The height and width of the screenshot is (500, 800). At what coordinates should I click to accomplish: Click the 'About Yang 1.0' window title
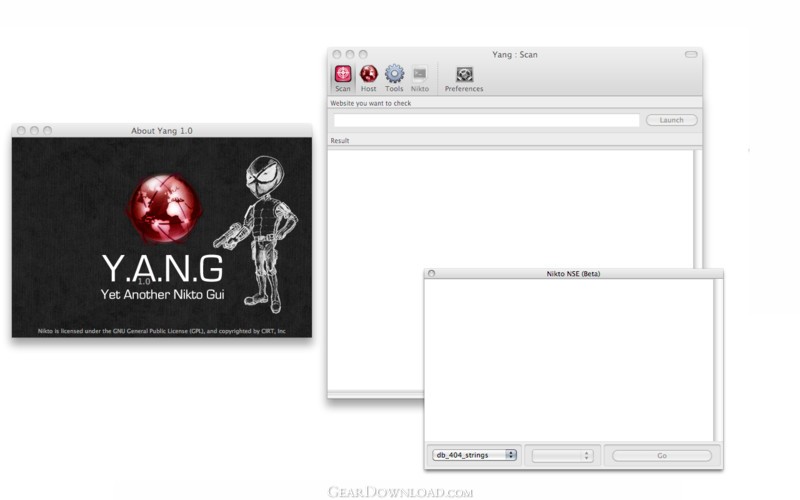[x=162, y=131]
